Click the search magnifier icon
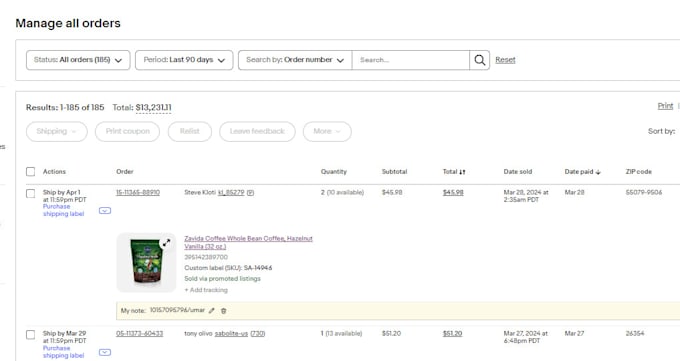 480,60
